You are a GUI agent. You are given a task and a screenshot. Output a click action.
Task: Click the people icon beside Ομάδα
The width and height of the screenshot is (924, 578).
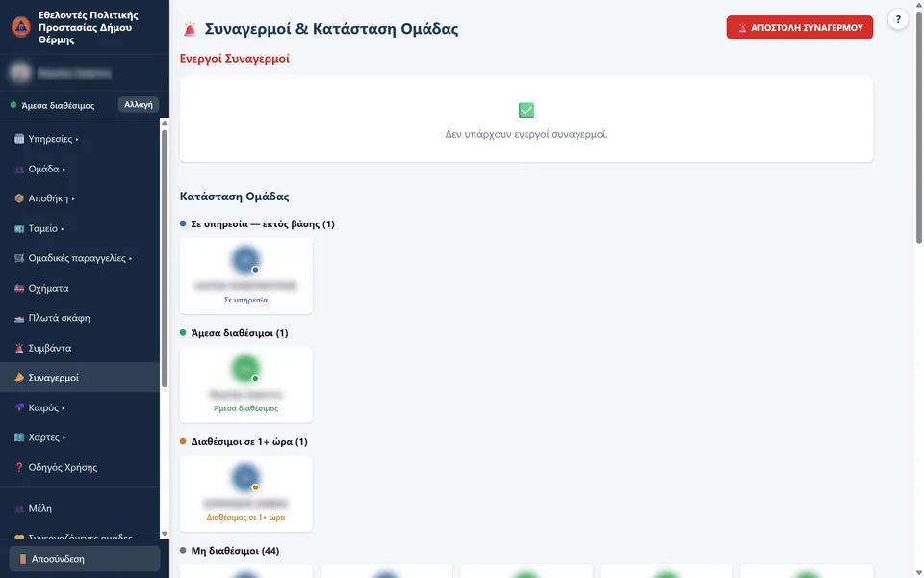point(19,169)
